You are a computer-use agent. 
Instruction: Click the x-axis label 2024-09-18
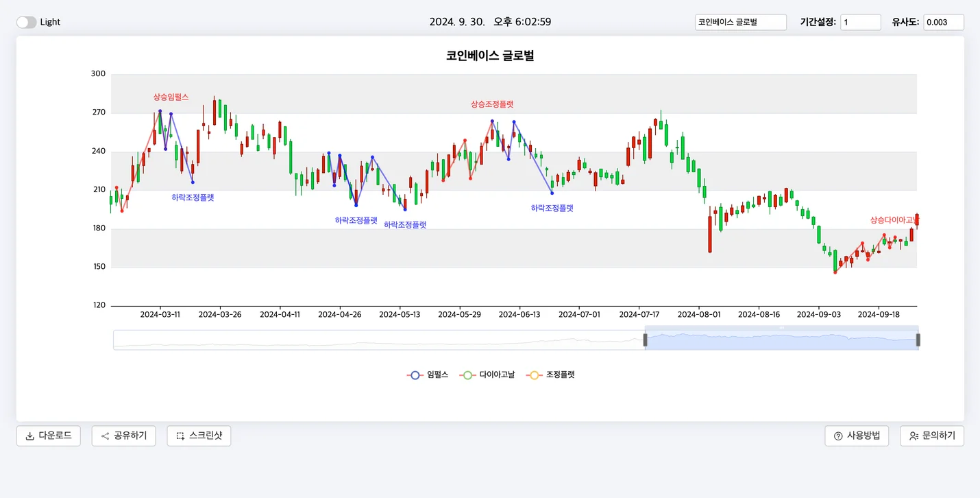pos(879,315)
